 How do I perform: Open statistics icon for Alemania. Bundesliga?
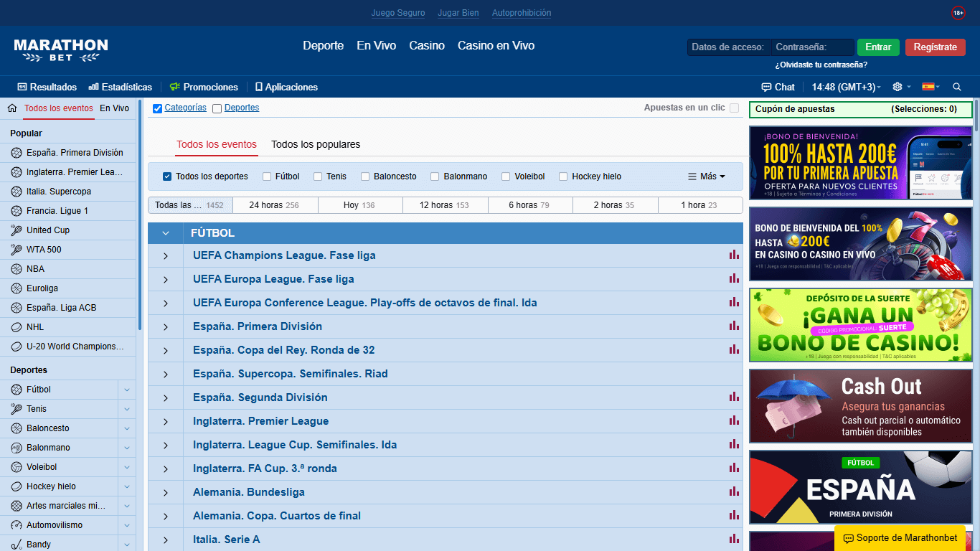point(734,491)
